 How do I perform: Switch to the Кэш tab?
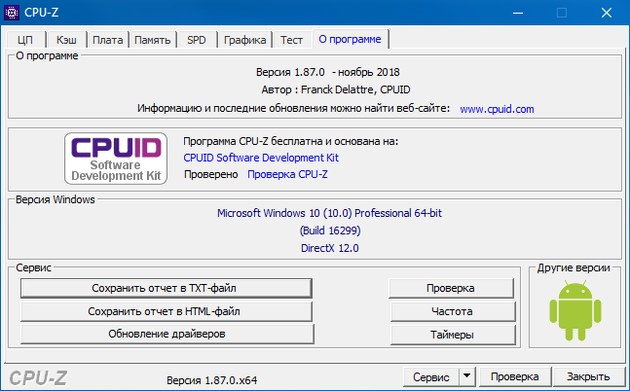pos(66,40)
